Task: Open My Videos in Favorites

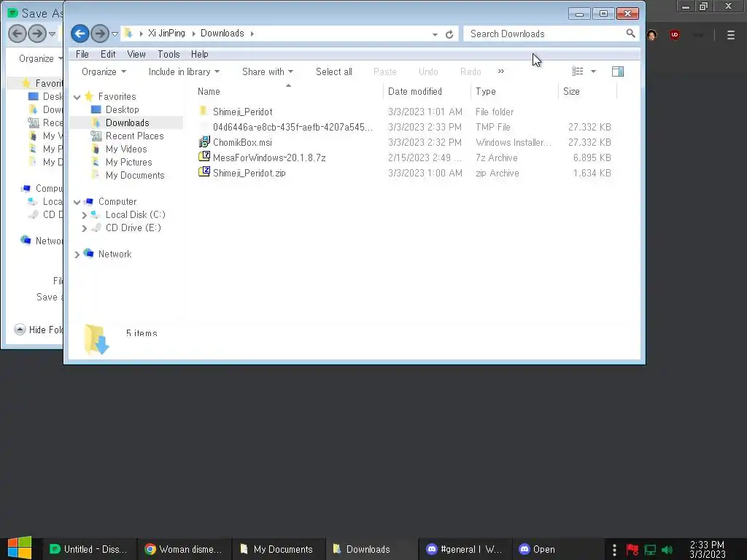Action: tap(125, 149)
